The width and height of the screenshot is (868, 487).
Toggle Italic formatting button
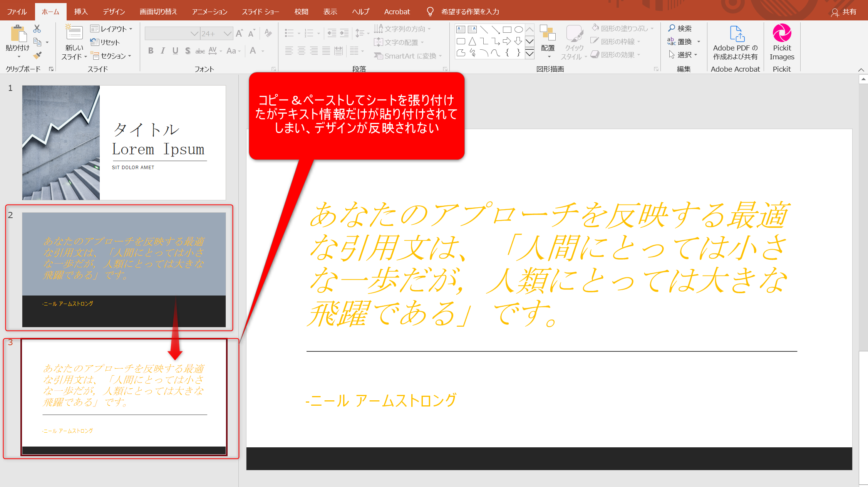(x=163, y=51)
